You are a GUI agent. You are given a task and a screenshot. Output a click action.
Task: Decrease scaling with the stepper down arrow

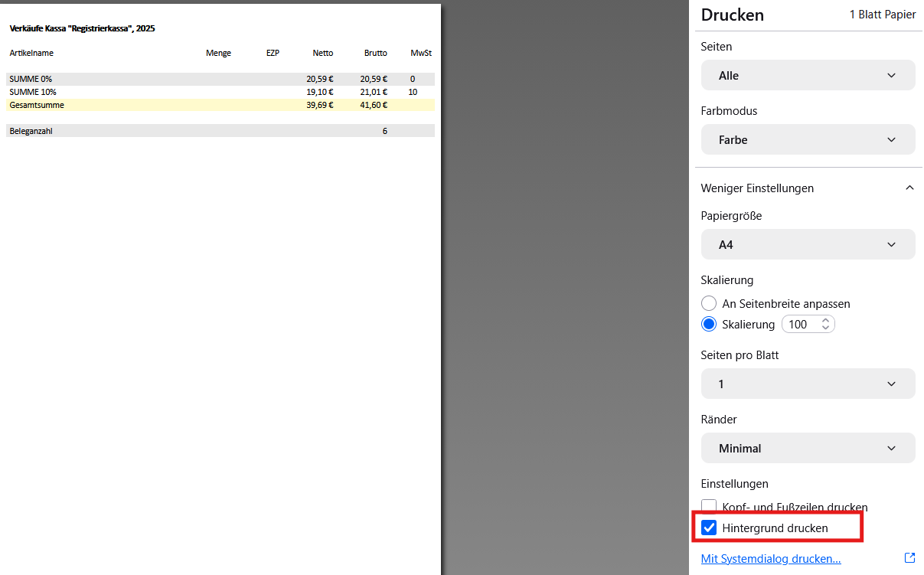(825, 328)
